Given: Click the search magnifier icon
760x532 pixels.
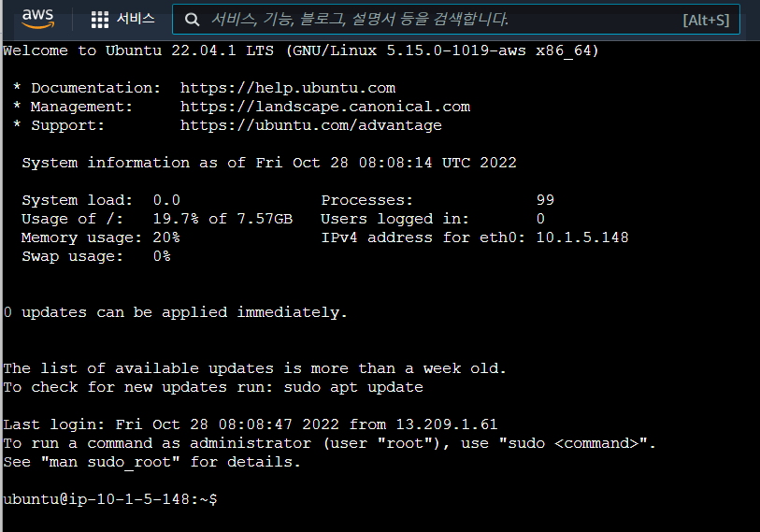Looking at the screenshot, I should point(193,20).
